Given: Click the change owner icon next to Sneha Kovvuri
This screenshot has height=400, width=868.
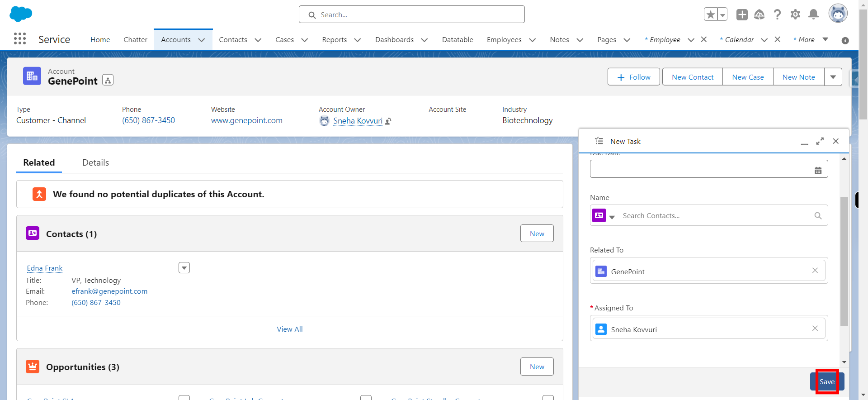Looking at the screenshot, I should [388, 121].
